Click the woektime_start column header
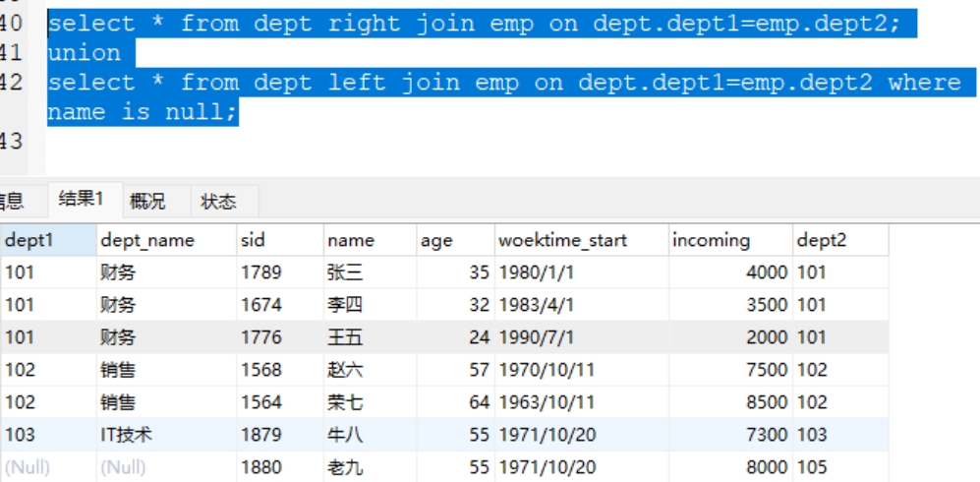 click(x=581, y=240)
